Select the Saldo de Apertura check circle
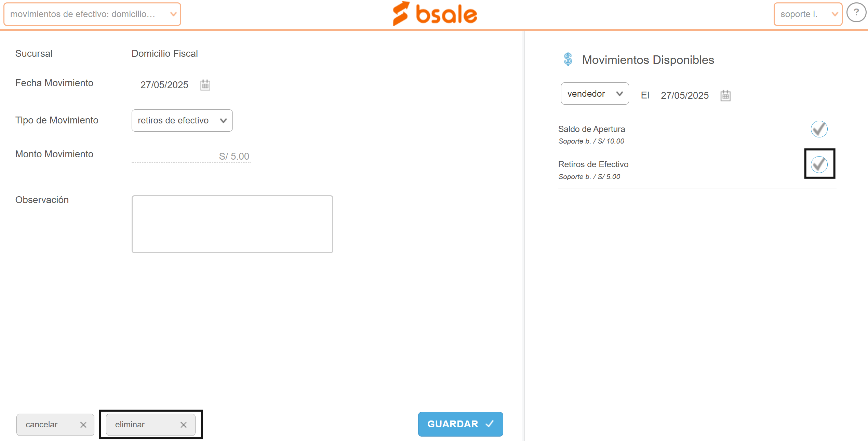 pyautogui.click(x=819, y=129)
